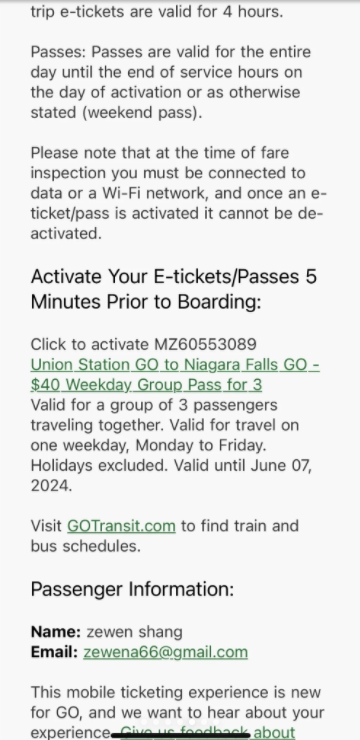The height and width of the screenshot is (740, 360).
Task: Open the Union Station to Niagara Falls pass link
Action: 175,374
